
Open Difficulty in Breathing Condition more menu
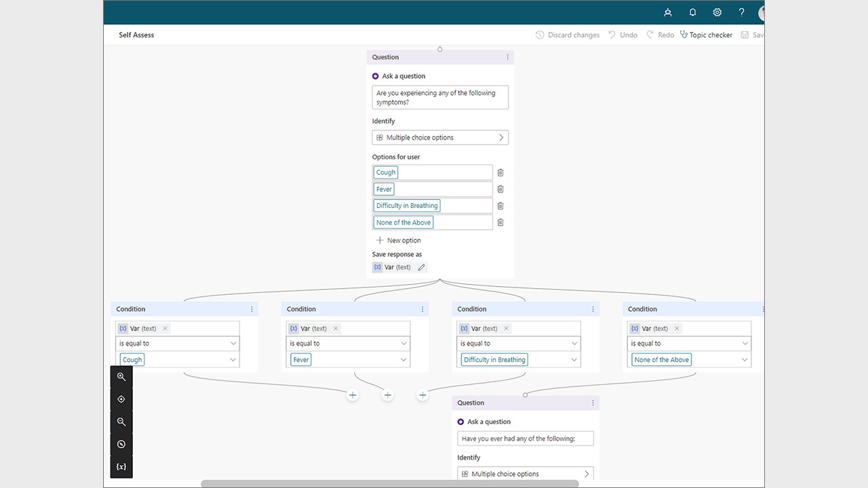click(x=593, y=309)
